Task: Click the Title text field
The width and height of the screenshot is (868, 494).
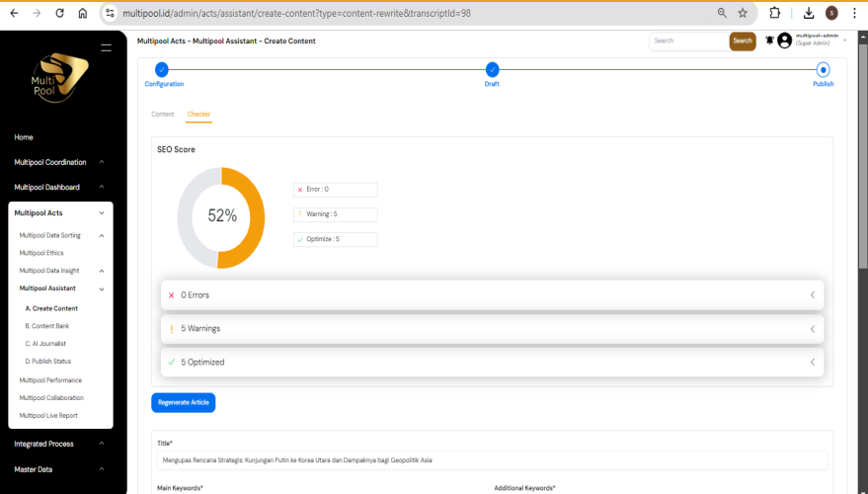Action: point(492,460)
